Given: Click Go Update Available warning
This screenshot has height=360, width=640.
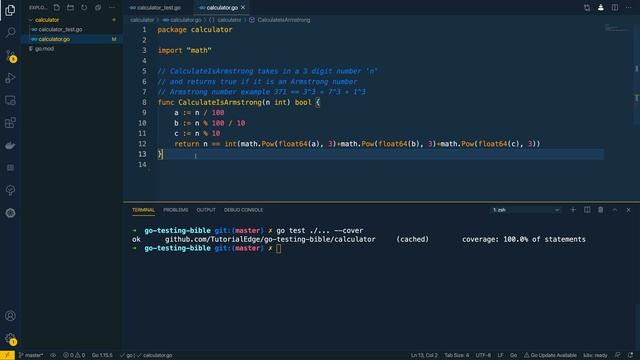Looking at the screenshot, I should [x=550, y=355].
